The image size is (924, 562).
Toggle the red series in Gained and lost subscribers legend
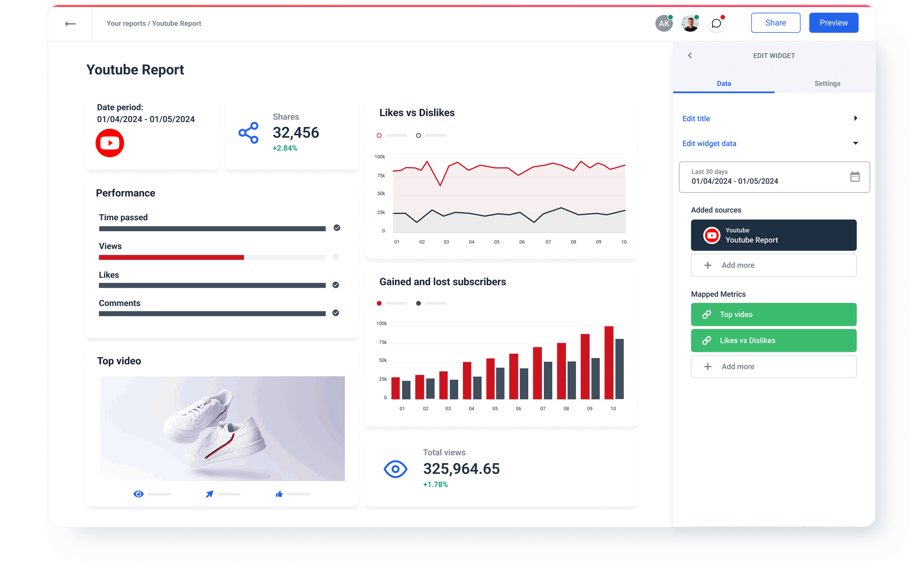tap(379, 303)
